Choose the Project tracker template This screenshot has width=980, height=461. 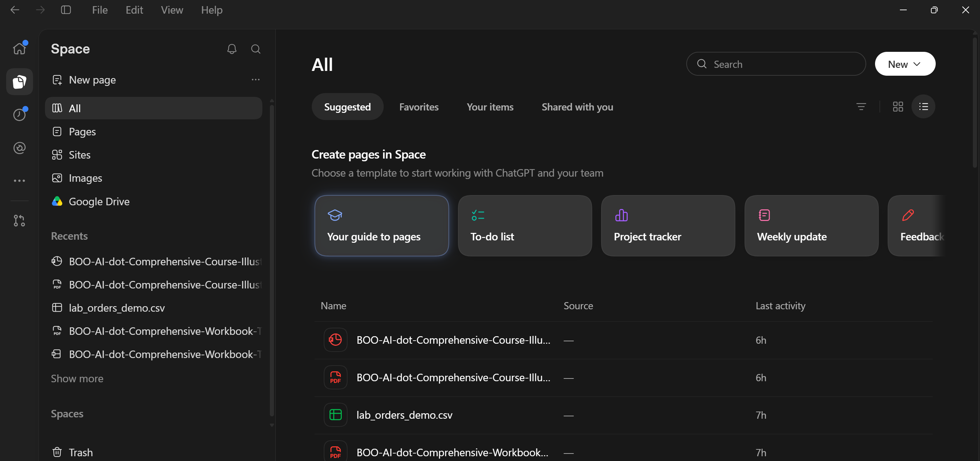(668, 226)
